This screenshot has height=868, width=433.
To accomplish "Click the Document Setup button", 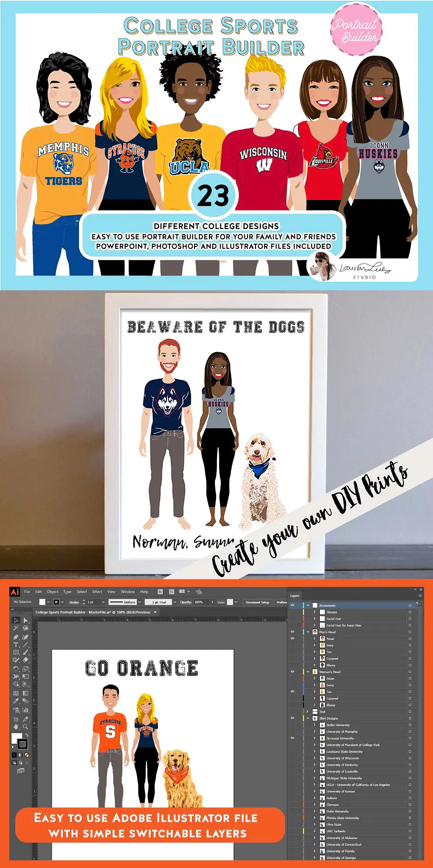I will pyautogui.click(x=257, y=602).
